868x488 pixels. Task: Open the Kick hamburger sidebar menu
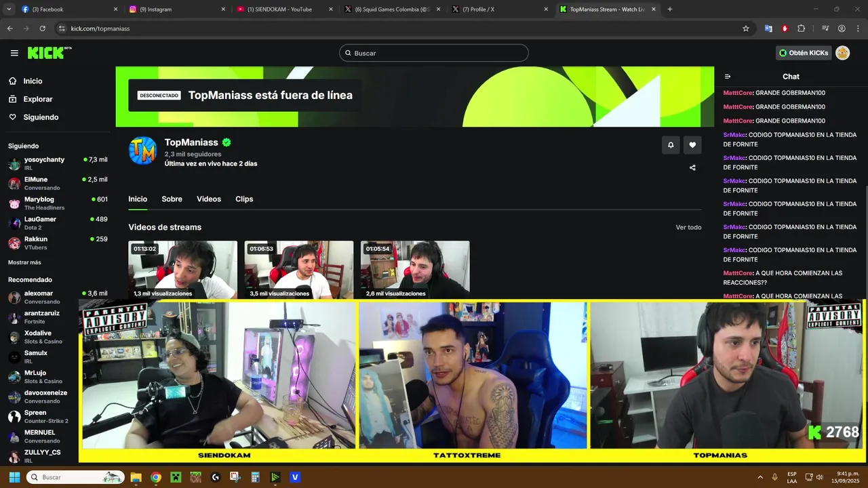[14, 53]
